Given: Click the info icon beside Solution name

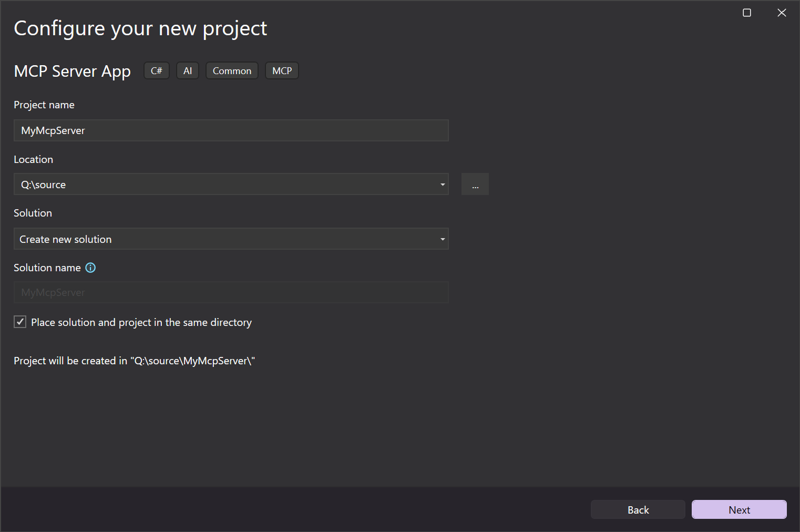Looking at the screenshot, I should [x=90, y=268].
